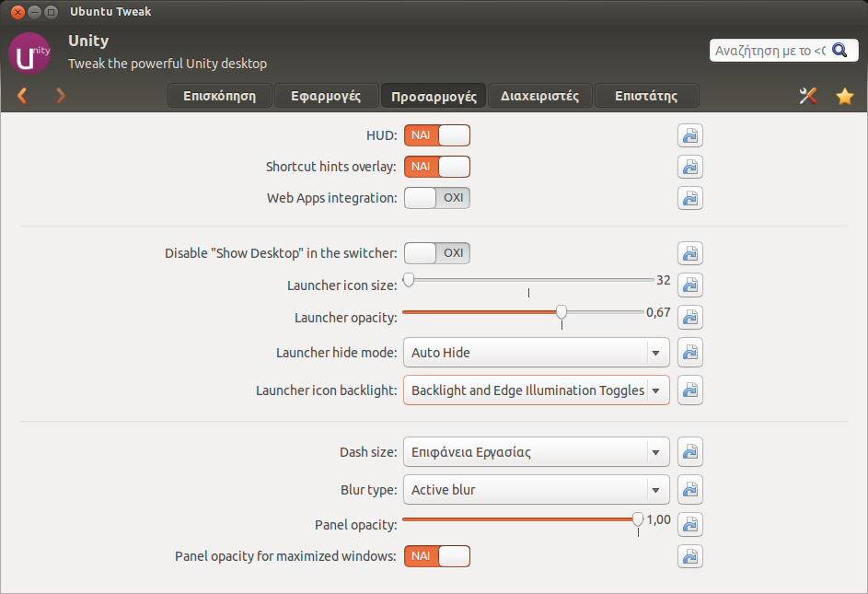Viewport: 868px width, 594px height.
Task: Click the search input field
Action: tap(769, 51)
